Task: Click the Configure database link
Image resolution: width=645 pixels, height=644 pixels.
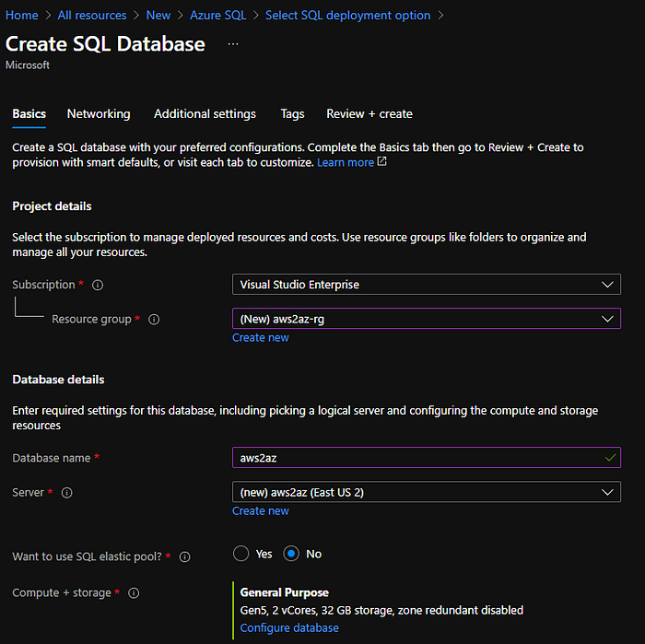Action: pos(289,628)
